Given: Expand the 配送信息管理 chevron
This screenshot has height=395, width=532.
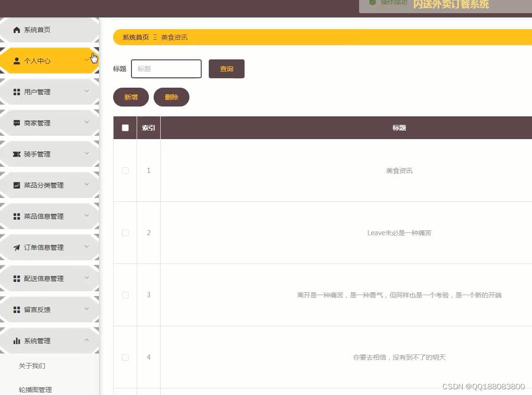Looking at the screenshot, I should point(87,278).
